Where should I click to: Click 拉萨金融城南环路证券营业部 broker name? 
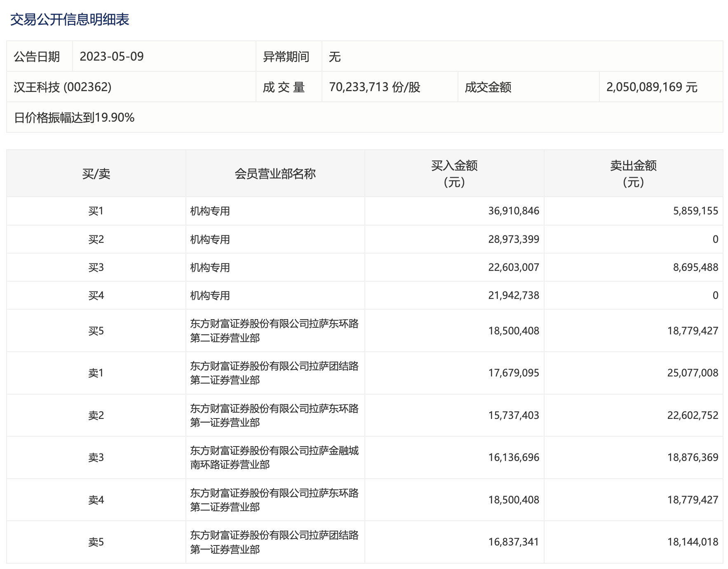[x=275, y=457]
